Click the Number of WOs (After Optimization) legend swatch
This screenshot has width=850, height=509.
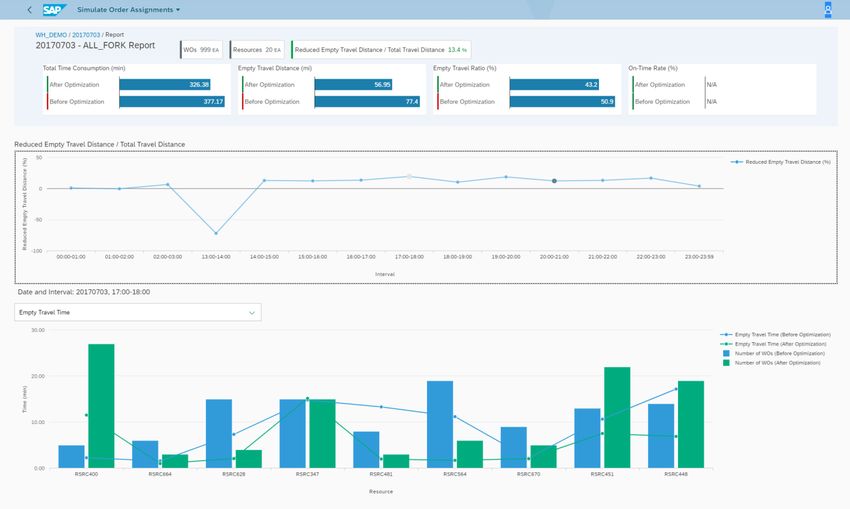pos(726,362)
